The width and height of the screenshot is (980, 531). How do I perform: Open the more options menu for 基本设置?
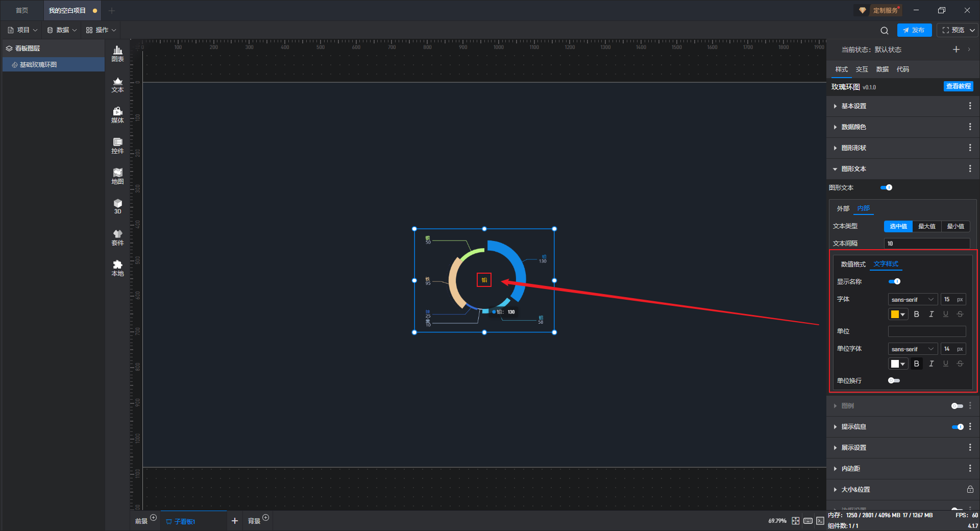coord(970,106)
